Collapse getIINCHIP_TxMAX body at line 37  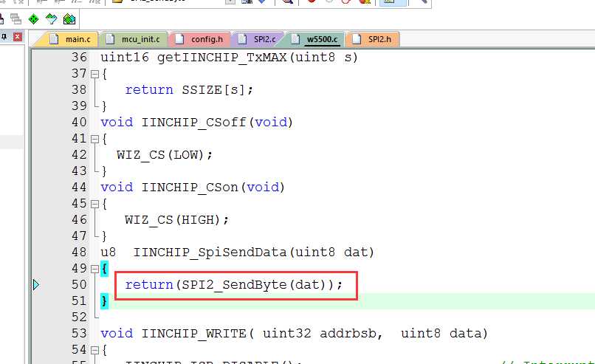[94, 74]
